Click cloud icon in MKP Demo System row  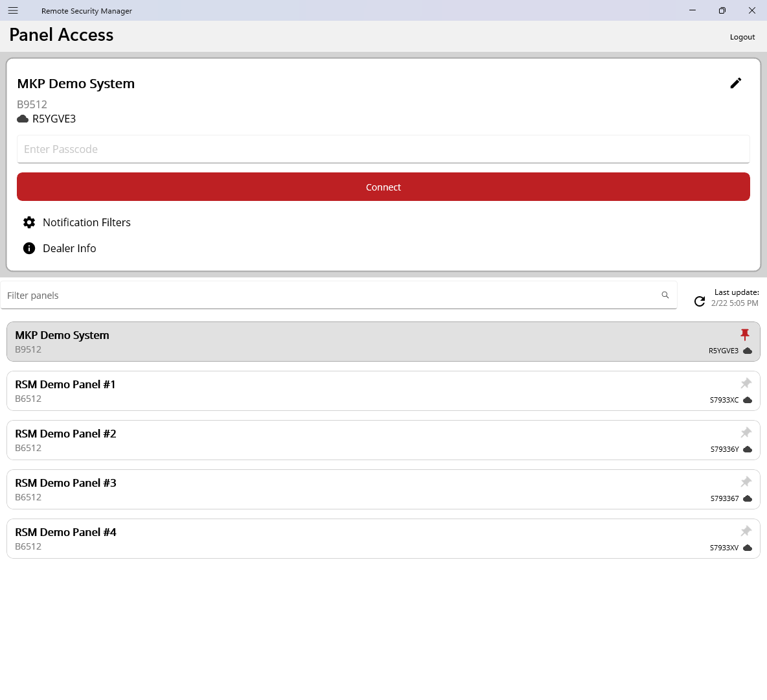[748, 351]
